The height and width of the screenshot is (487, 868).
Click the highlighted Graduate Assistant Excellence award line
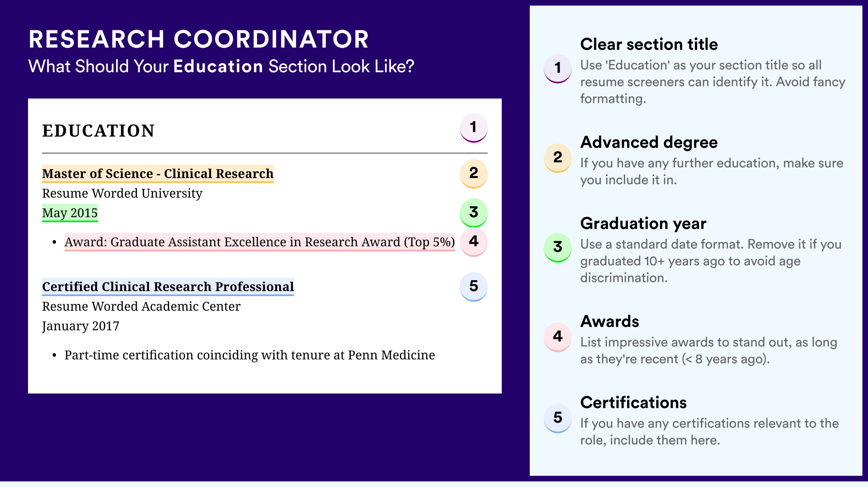click(260, 242)
